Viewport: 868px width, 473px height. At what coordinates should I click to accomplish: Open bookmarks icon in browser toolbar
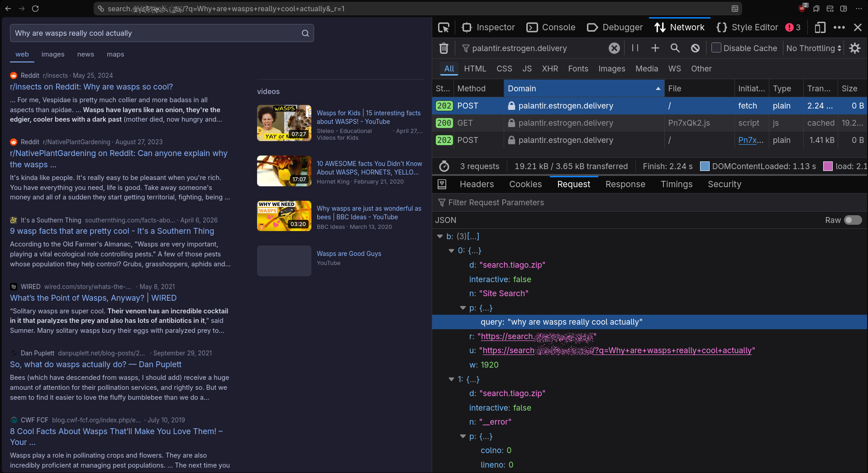click(x=816, y=9)
